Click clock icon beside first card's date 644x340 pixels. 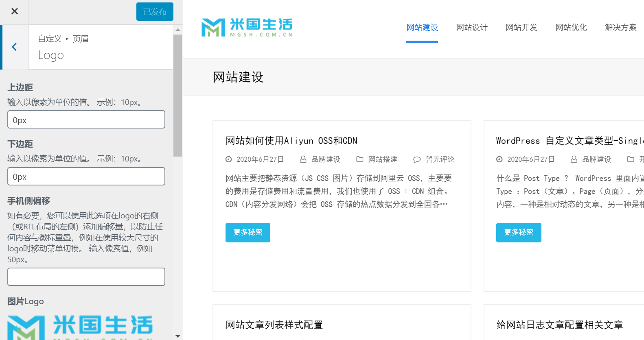(229, 159)
